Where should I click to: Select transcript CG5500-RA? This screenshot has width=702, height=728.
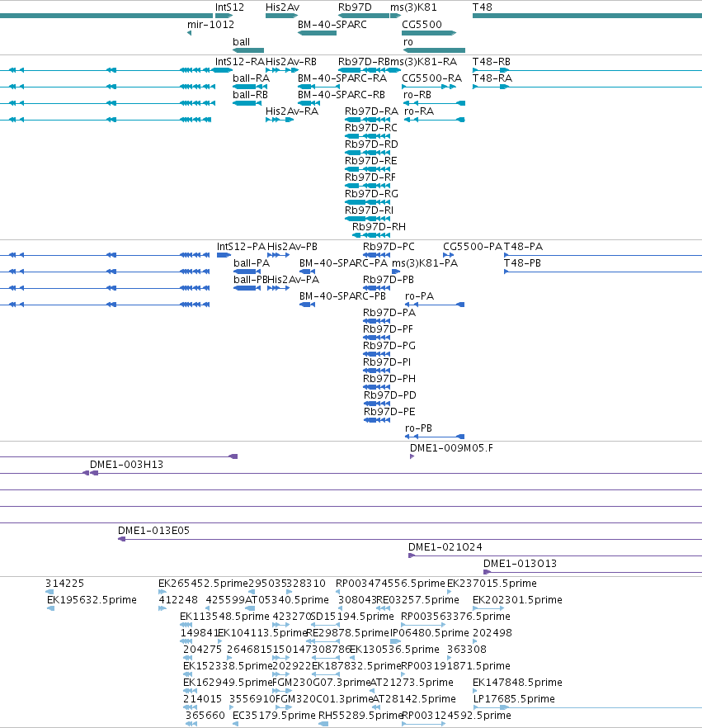432,78
